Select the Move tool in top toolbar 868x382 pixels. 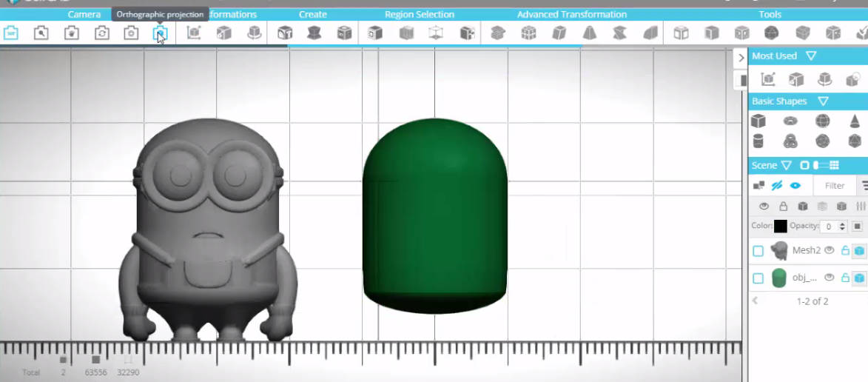(194, 33)
